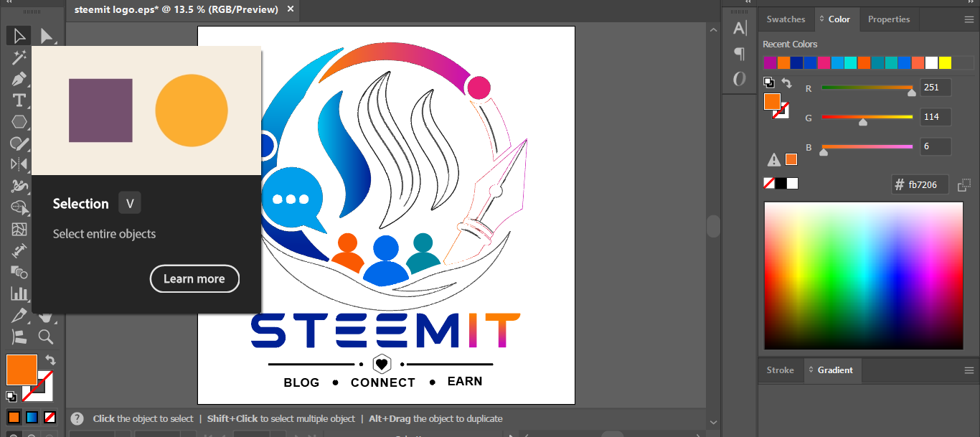Viewport: 980px width, 437px height.
Task: Select the Hand tool
Action: 46,316
